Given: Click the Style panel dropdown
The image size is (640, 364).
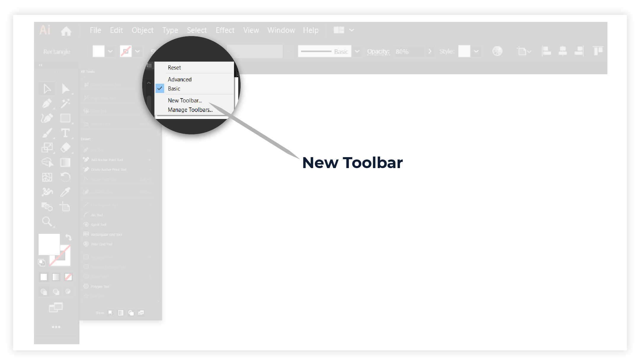Looking at the screenshot, I should (x=476, y=51).
